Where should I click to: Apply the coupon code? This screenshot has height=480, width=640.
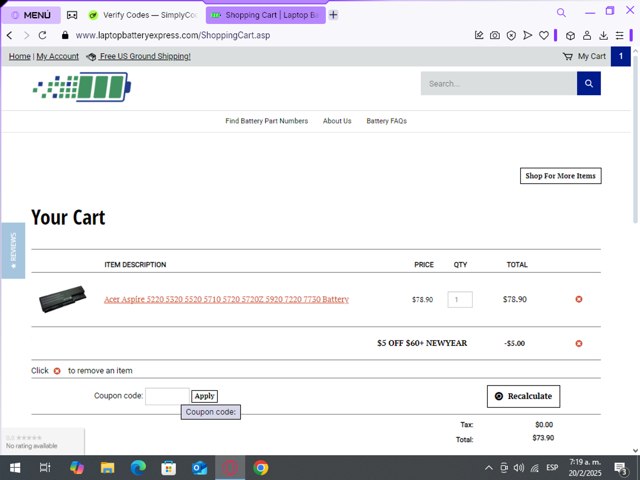pos(204,396)
